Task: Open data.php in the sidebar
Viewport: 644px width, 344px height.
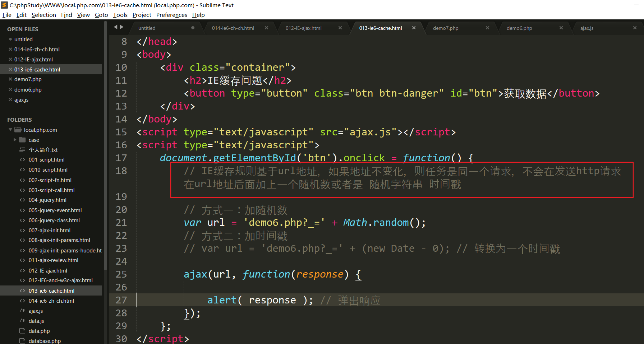Action: [x=39, y=331]
